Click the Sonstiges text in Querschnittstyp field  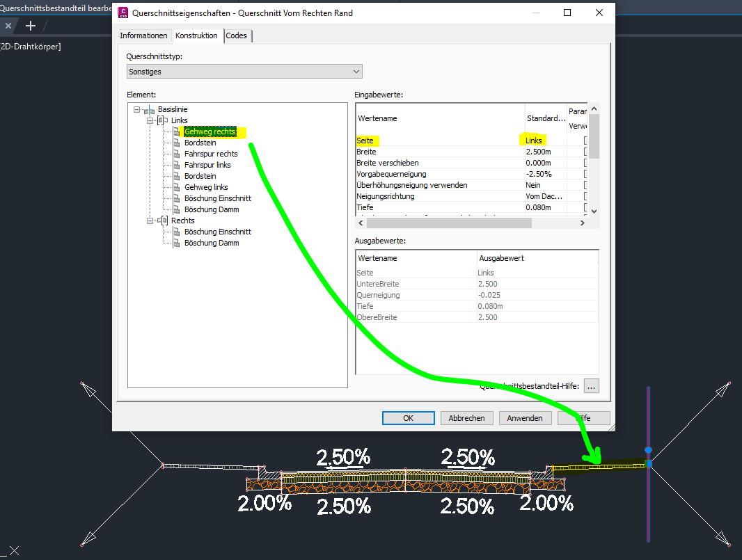tap(145, 72)
